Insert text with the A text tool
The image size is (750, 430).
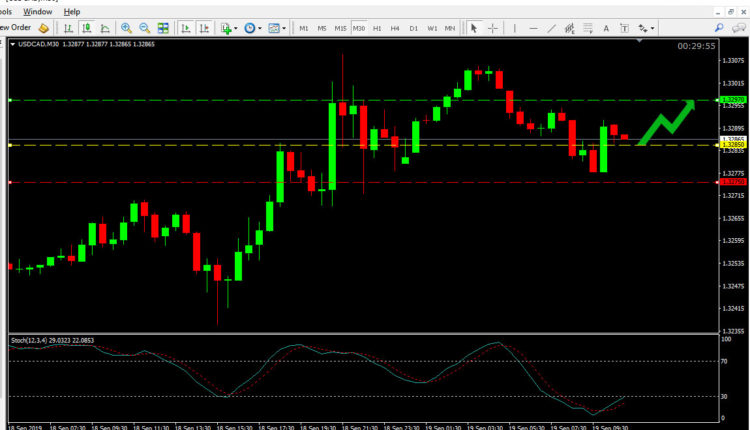tap(607, 28)
